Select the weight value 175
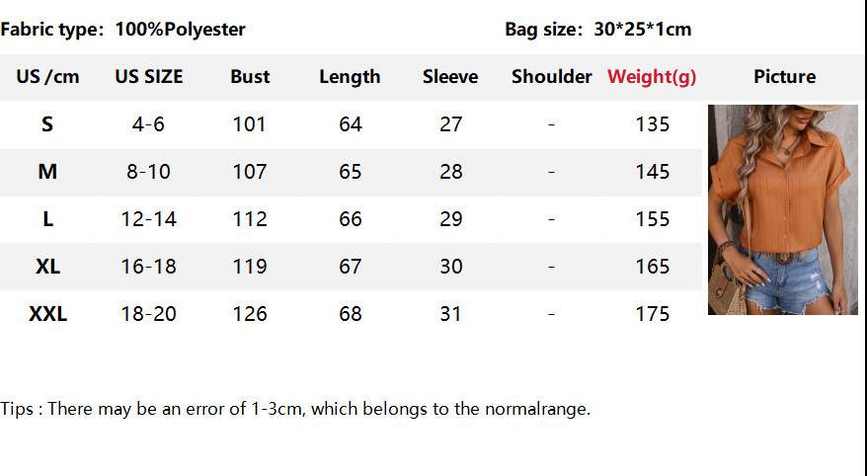The image size is (868, 476). (652, 314)
